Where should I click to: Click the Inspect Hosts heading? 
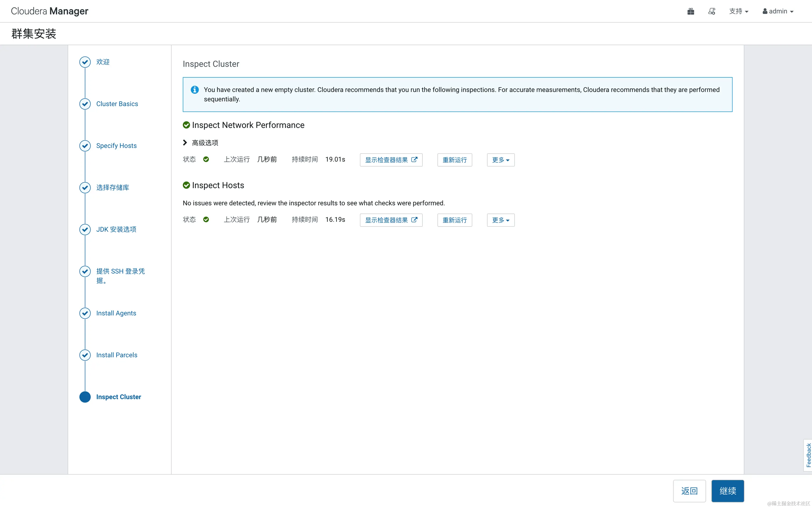[218, 185]
